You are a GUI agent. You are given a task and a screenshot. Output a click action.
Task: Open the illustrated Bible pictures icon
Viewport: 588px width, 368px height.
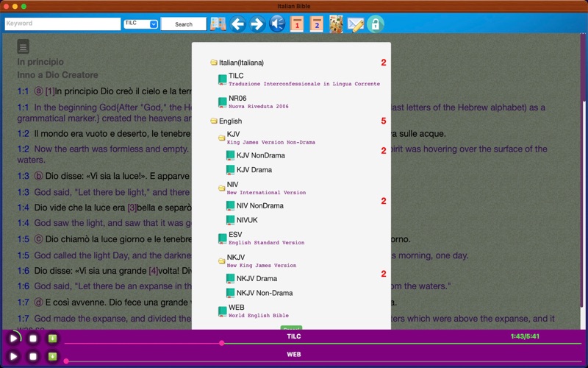(336, 24)
